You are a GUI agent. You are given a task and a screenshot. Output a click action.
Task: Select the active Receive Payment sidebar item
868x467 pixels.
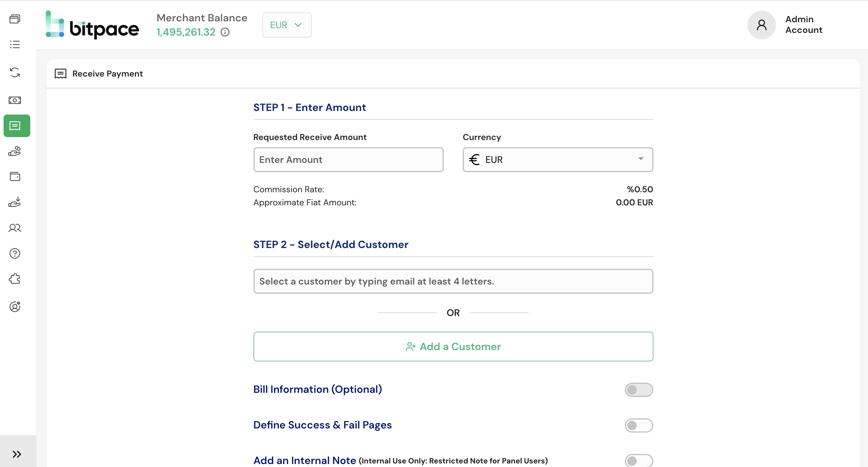(17, 126)
